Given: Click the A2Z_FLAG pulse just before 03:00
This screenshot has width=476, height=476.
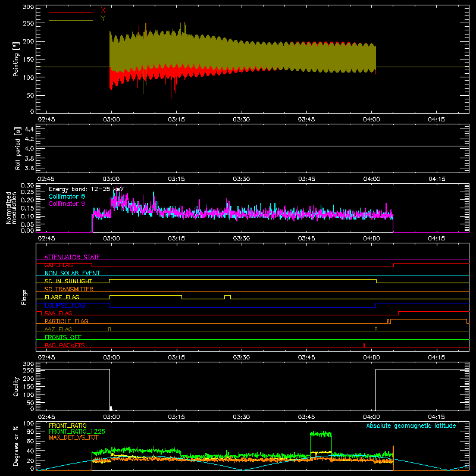Looking at the screenshot, I should [109, 329].
